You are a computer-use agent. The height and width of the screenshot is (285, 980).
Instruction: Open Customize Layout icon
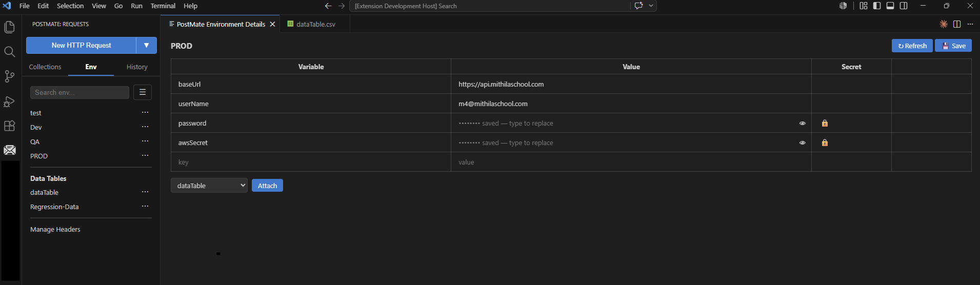(x=864, y=6)
